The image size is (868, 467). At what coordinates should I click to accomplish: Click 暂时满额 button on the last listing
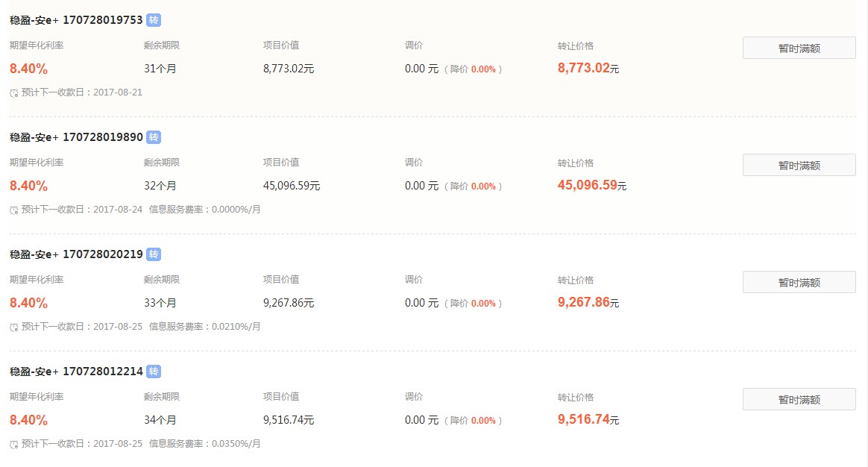click(x=799, y=398)
